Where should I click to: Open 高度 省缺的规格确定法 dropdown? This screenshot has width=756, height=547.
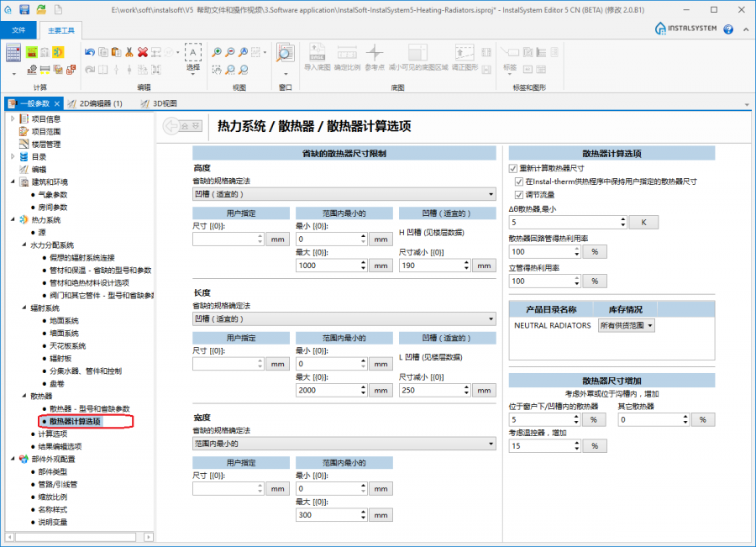click(344, 193)
